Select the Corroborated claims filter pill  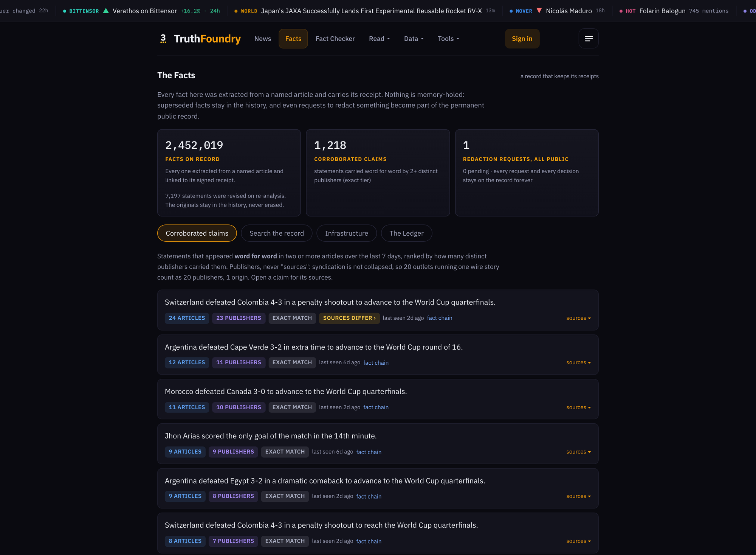[x=197, y=233]
